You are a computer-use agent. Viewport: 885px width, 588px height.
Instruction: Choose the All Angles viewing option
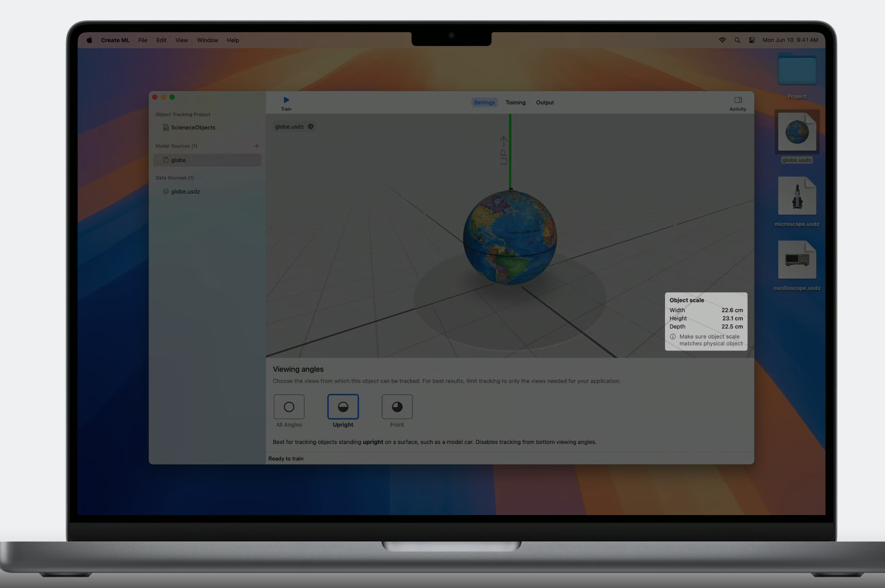[289, 406]
